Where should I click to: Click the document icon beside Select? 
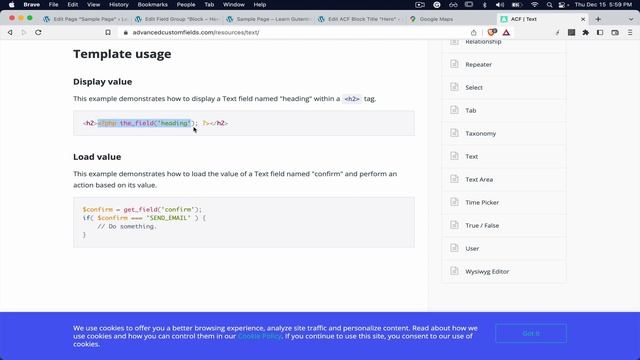(454, 87)
